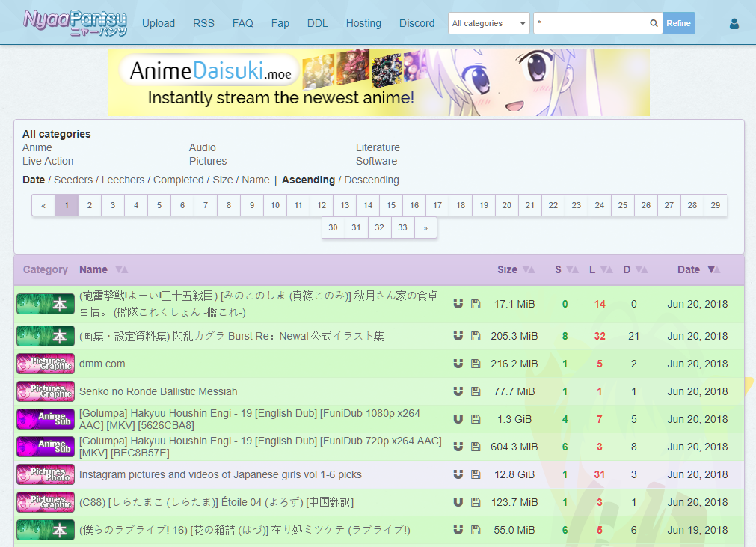Image resolution: width=756 pixels, height=547 pixels.
Task: Sort results by Completed link
Action: click(179, 180)
